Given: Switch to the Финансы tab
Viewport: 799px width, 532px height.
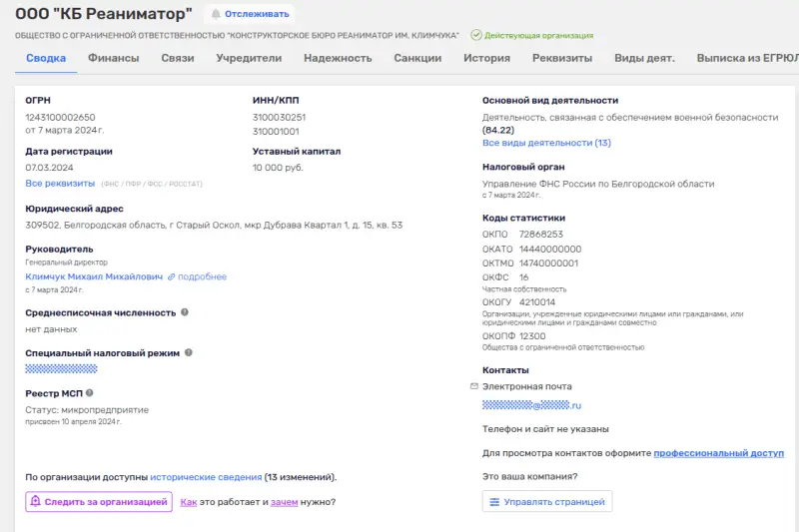Looking at the screenshot, I should [x=114, y=58].
